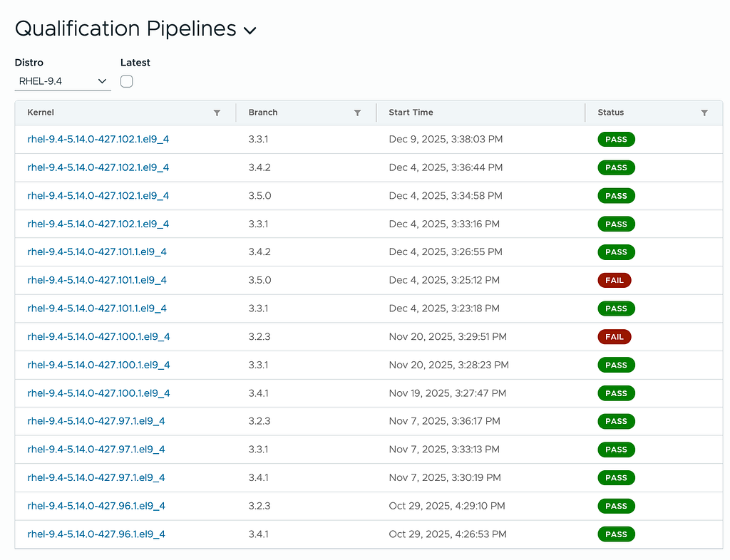The width and height of the screenshot is (730, 560).
Task: Open the 427.101.1 kernel link with branch 3.5.0
Action: pos(97,281)
